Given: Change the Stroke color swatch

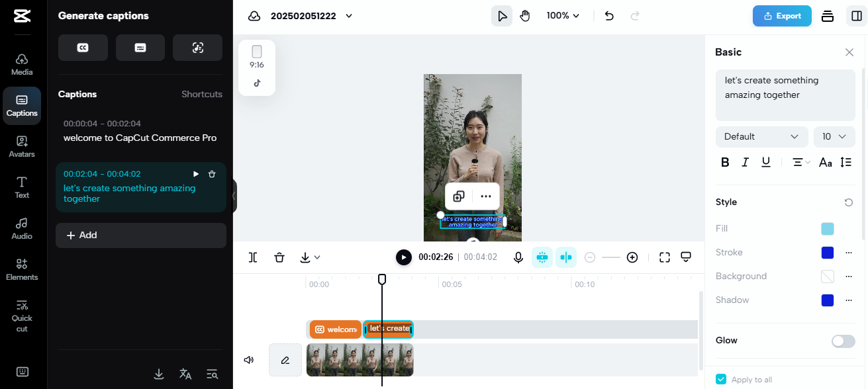Looking at the screenshot, I should pyautogui.click(x=828, y=253).
